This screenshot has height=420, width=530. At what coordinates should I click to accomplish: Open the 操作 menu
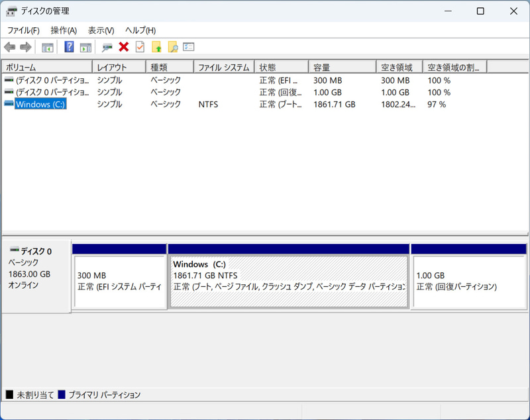(62, 30)
